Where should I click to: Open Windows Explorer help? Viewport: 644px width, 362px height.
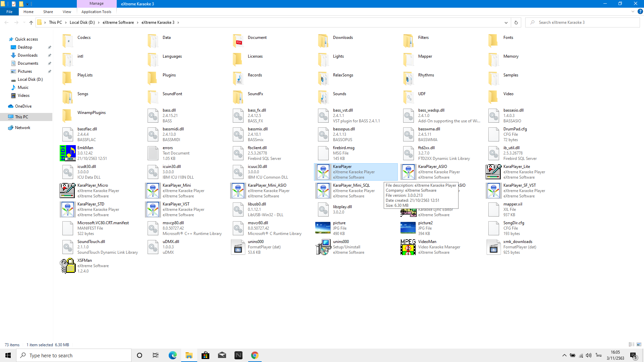tap(640, 11)
